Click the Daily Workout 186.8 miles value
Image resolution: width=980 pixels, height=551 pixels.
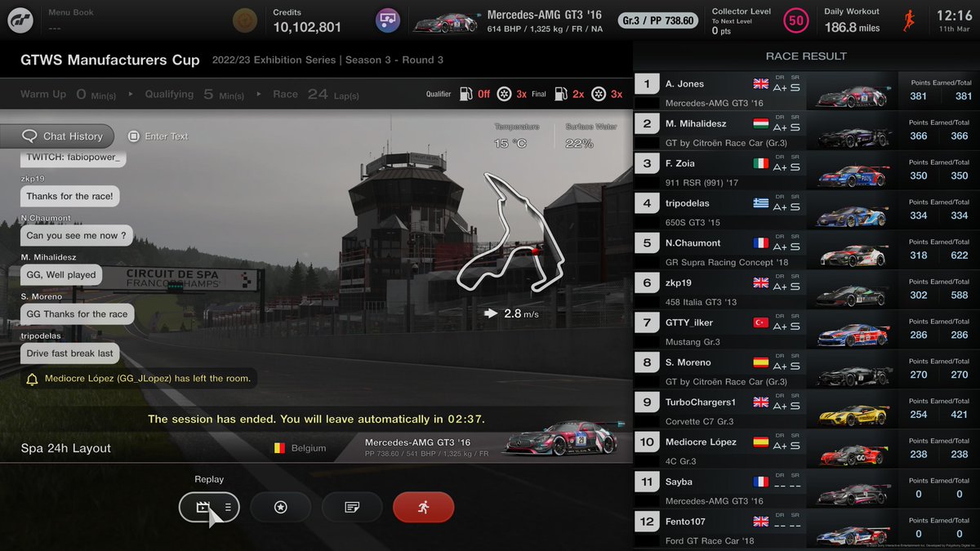pos(852,28)
